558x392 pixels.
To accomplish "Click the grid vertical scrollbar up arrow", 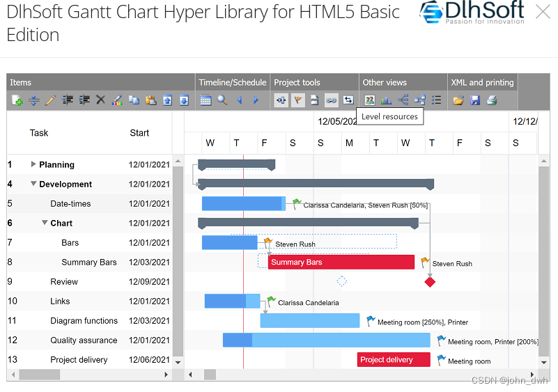I will click(178, 161).
